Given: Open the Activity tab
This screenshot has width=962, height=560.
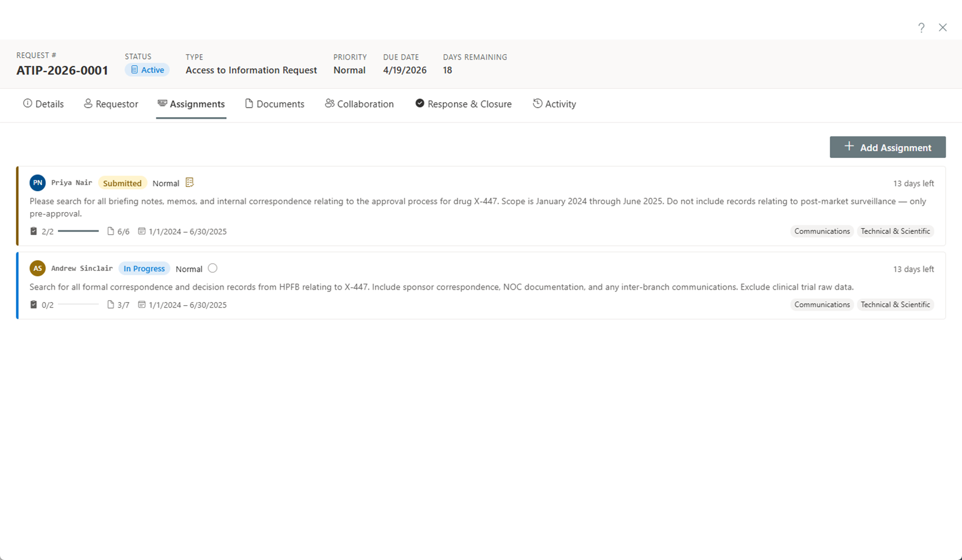Looking at the screenshot, I should [554, 104].
